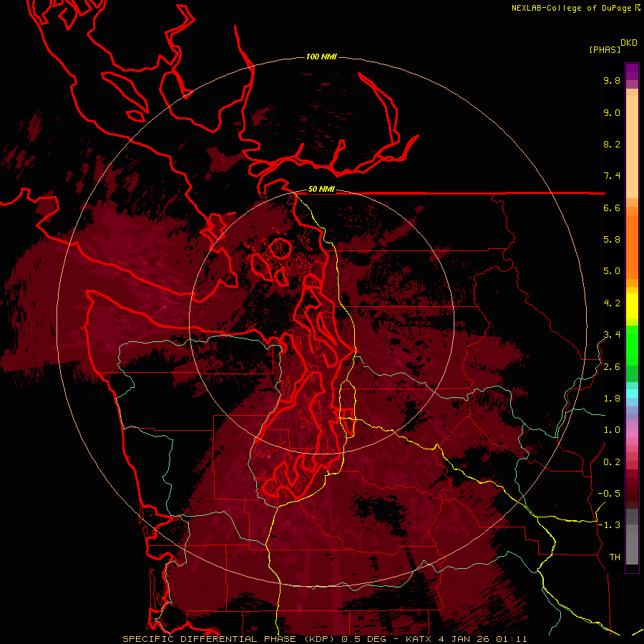Click the 4.2 scale value
644x644 pixels.
point(612,303)
